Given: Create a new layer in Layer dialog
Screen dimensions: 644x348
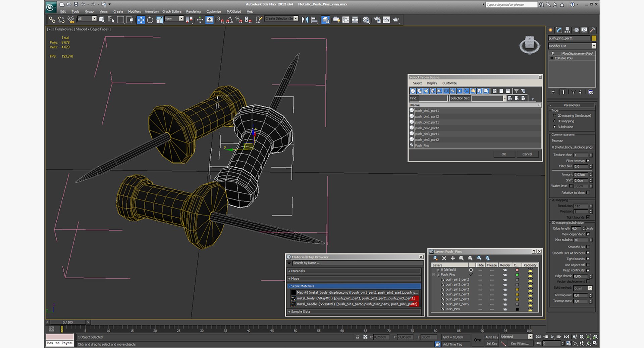Looking at the screenshot, I should pos(435,258).
